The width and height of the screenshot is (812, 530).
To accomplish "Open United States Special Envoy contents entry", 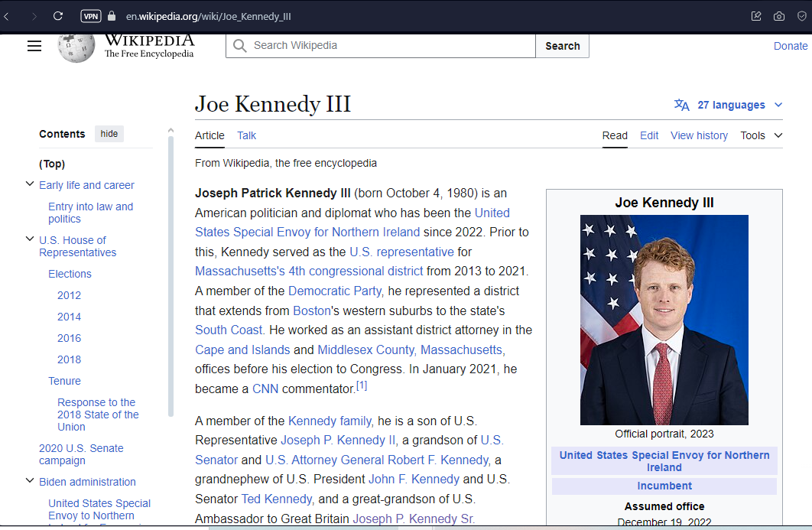I will click(99, 509).
